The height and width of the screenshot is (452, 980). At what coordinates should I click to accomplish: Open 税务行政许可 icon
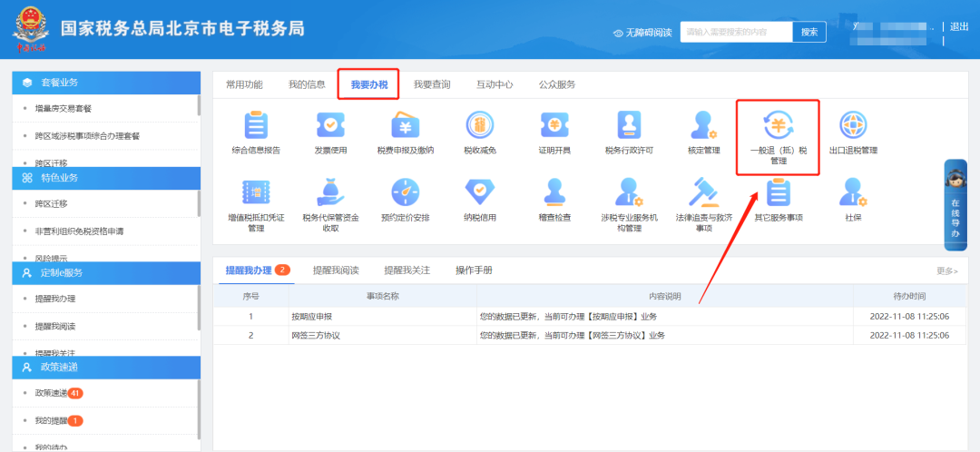tap(630, 125)
